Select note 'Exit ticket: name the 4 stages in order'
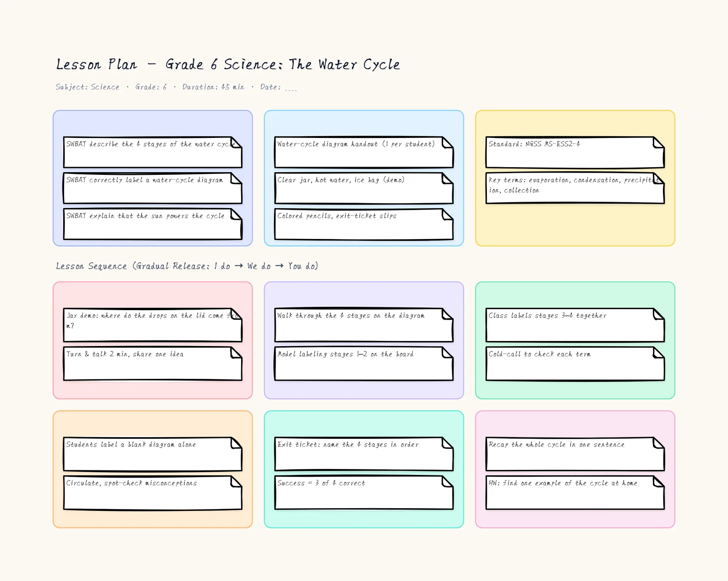Viewport: 728px width, 581px height. [364, 454]
